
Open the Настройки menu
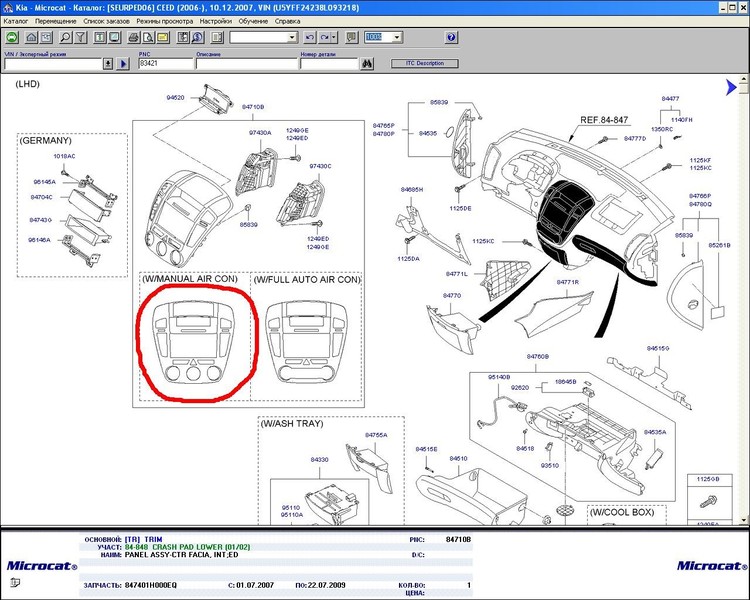coord(215,20)
